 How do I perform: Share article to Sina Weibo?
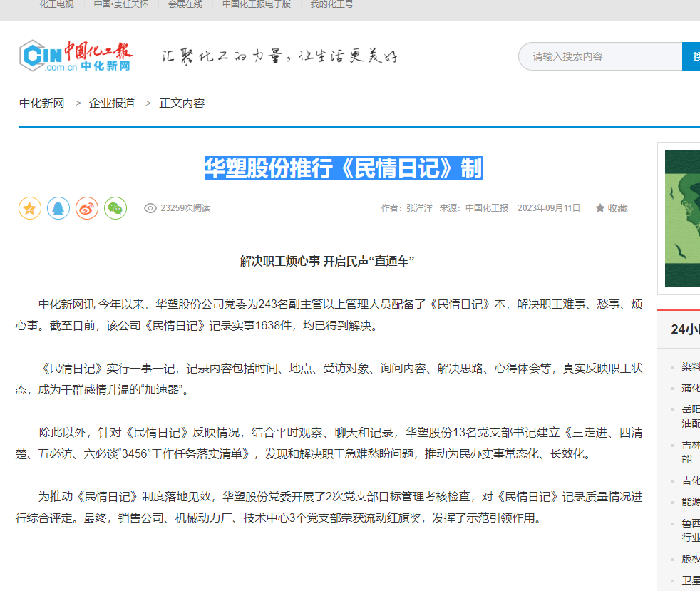87,208
